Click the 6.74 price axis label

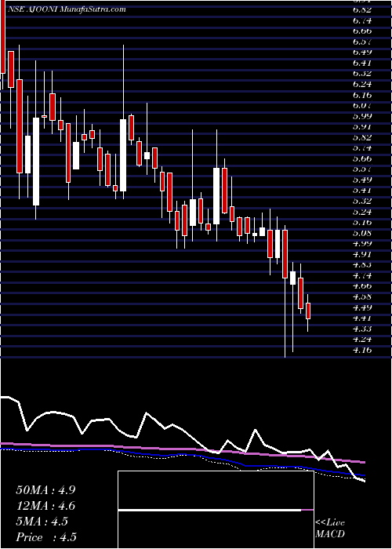tap(362, 20)
